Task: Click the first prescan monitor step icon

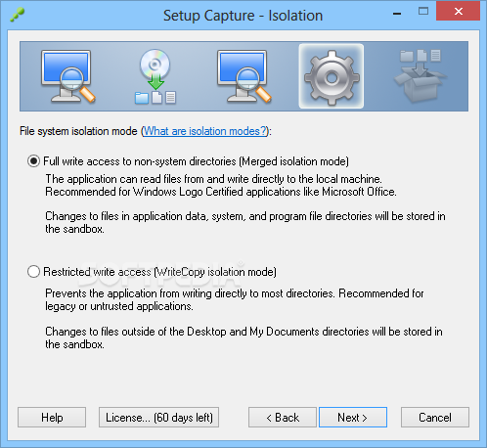Action: point(67,76)
